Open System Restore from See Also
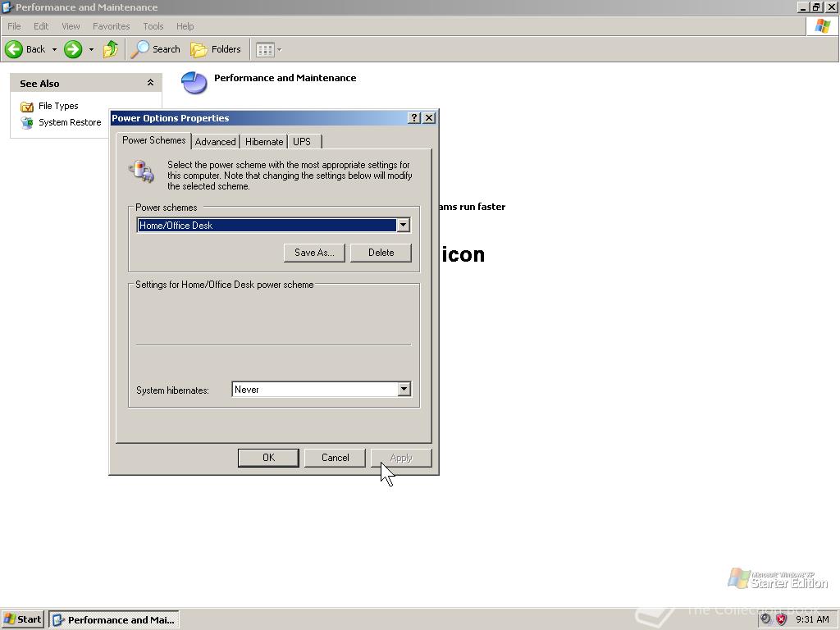The image size is (840, 630). 28,122
